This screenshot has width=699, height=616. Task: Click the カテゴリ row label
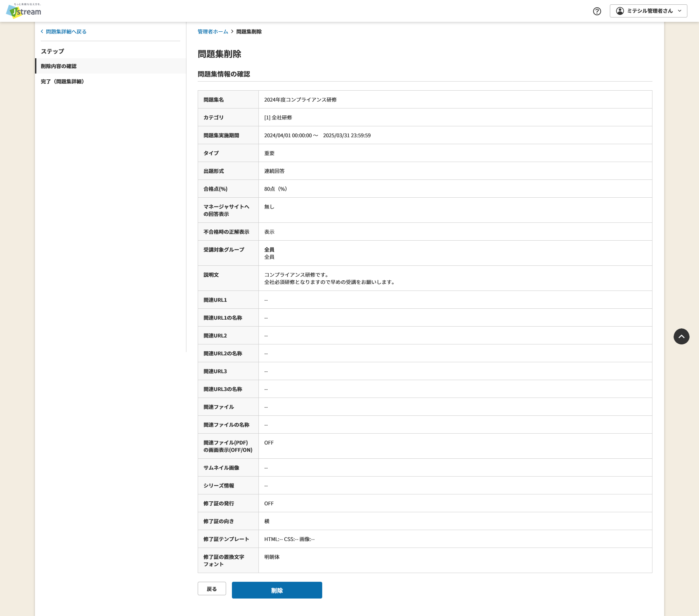214,118
